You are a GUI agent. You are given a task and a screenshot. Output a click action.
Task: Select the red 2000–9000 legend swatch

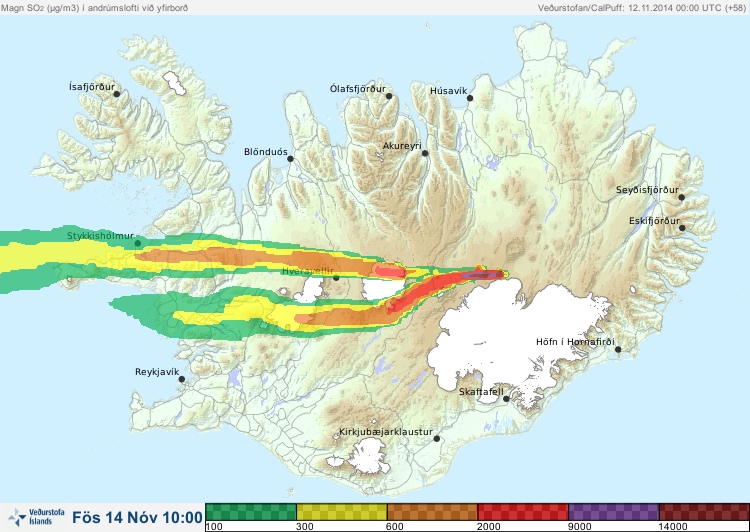tap(523, 512)
